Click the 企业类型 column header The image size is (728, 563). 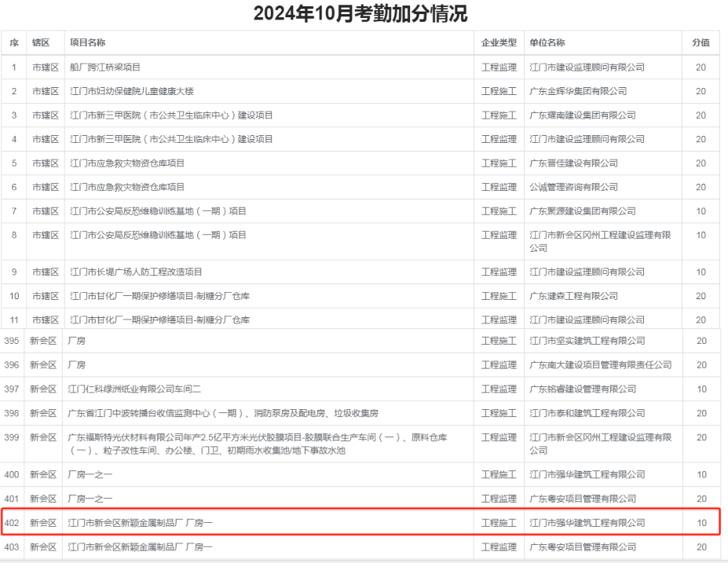pos(499,42)
